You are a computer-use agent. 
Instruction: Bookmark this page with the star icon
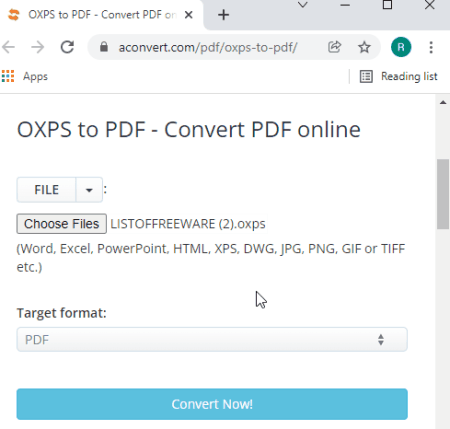(364, 47)
